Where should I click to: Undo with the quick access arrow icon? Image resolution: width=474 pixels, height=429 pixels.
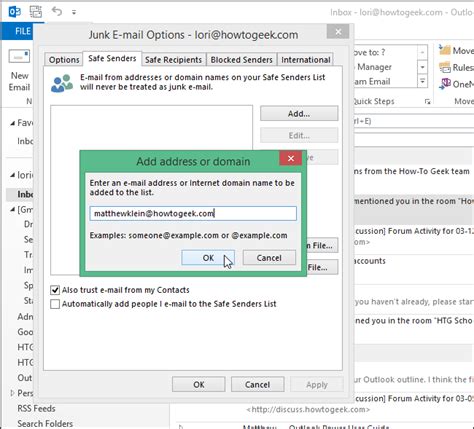tap(57, 11)
